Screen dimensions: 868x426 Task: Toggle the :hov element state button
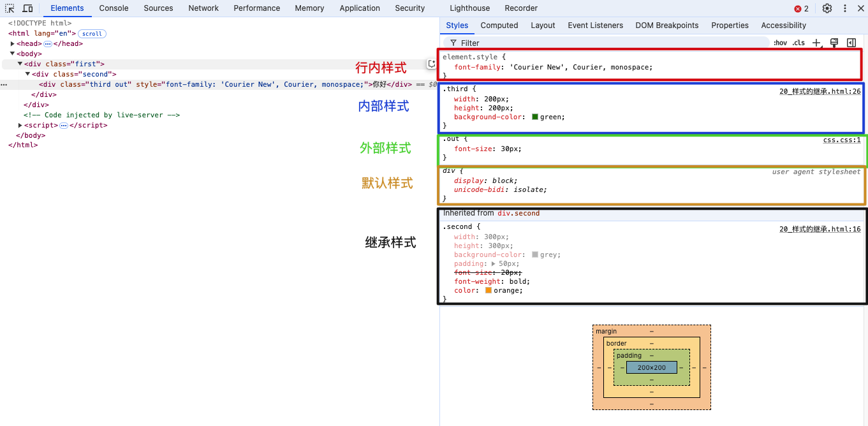tap(781, 43)
